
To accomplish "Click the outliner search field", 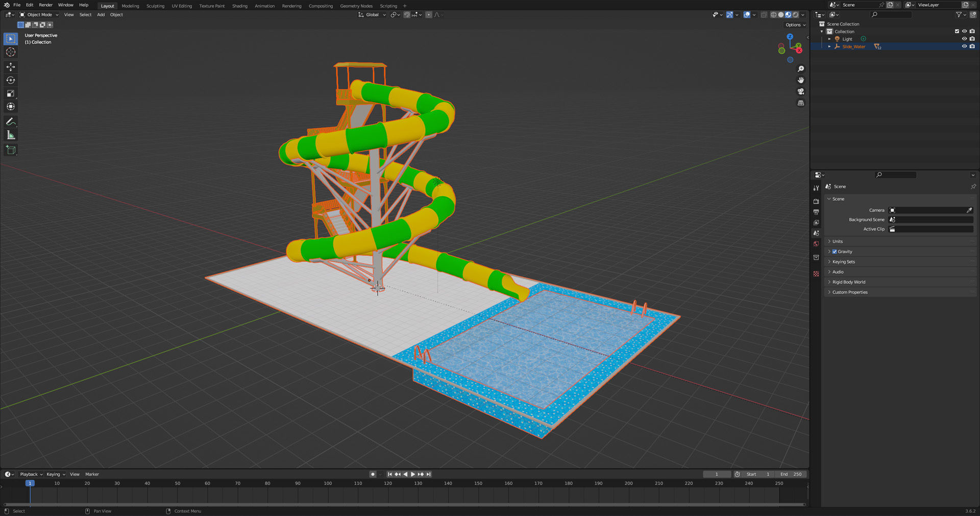I will pyautogui.click(x=891, y=15).
